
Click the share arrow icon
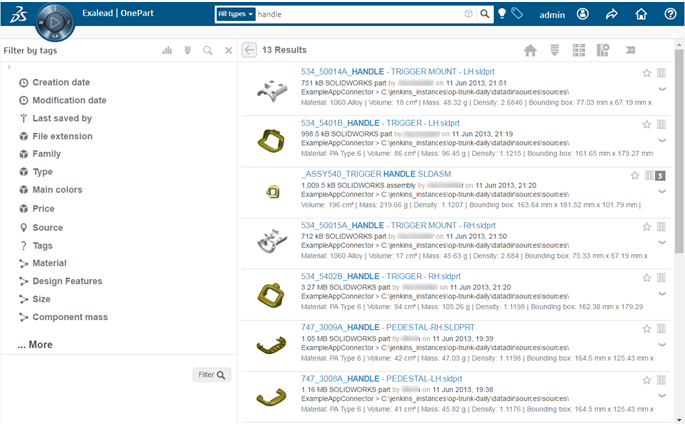[612, 14]
